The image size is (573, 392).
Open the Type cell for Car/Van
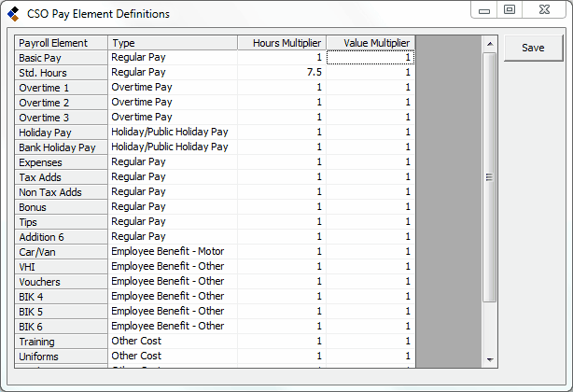(x=166, y=252)
